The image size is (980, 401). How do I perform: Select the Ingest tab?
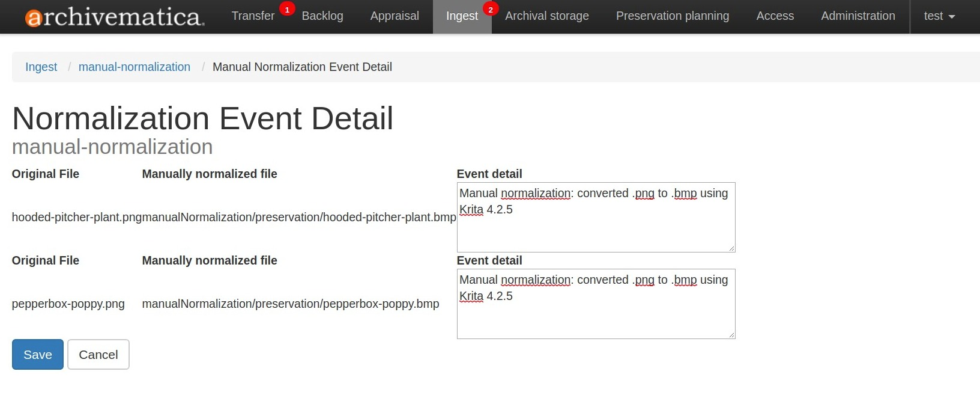coord(462,16)
